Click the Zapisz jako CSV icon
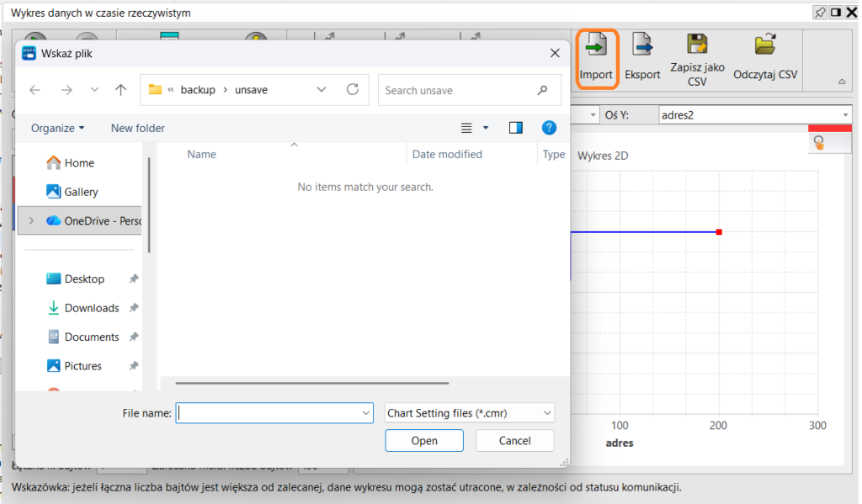 pos(697,45)
